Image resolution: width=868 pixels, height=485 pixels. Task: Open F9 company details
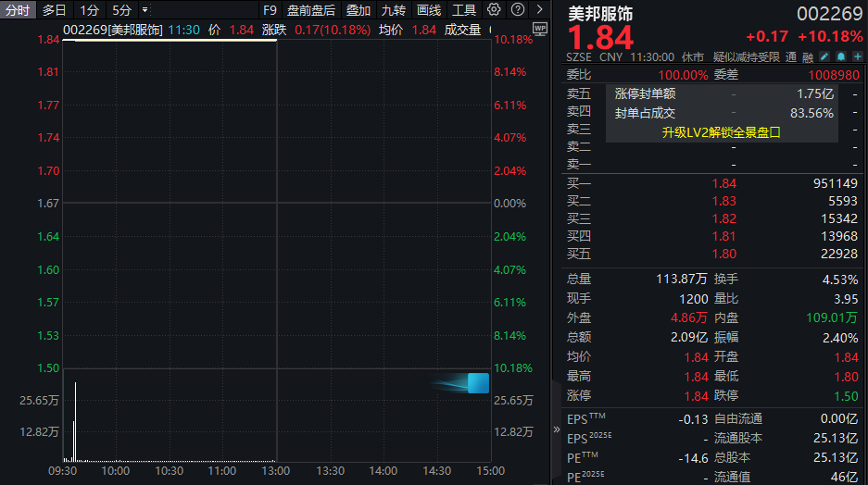pyautogui.click(x=270, y=10)
